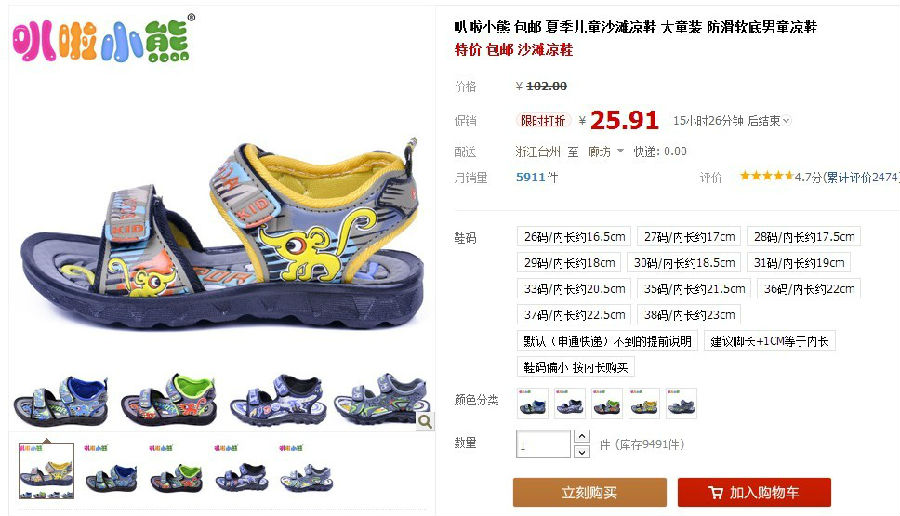The width and height of the screenshot is (900, 516).
Task: Select size 26码/内长约16.5cm
Action: [x=574, y=236]
